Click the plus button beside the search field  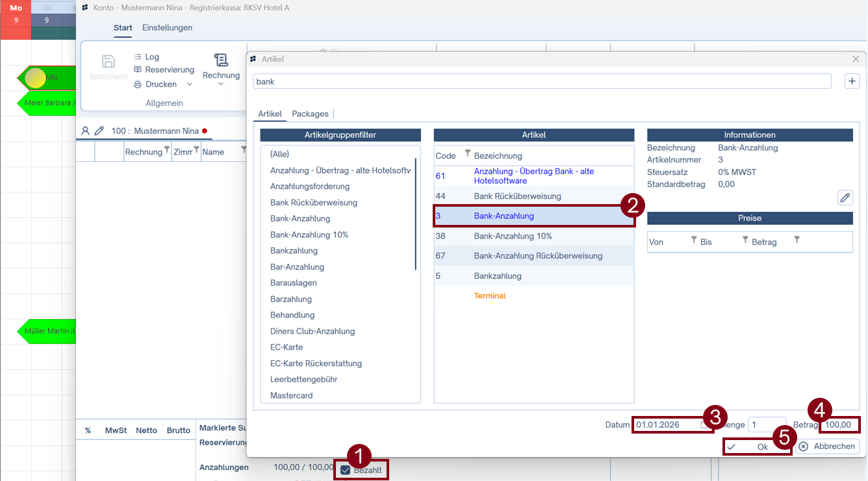[852, 81]
